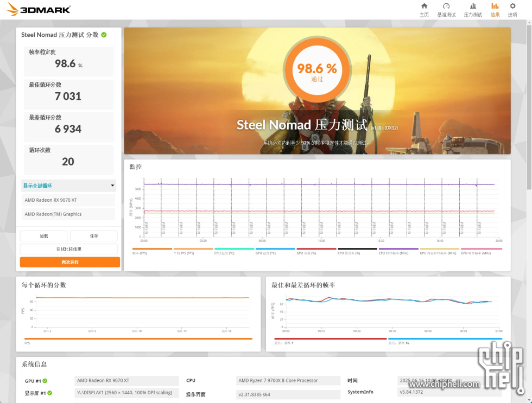The width and height of the screenshot is (532, 403).
Task: Click the v2.31.8385 s64 version field
Action: click(x=288, y=394)
